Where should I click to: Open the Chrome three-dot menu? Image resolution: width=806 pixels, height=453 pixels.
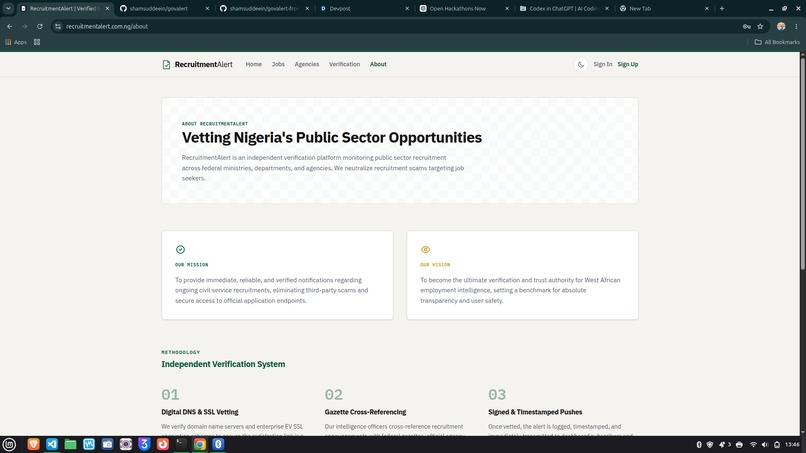pos(796,26)
